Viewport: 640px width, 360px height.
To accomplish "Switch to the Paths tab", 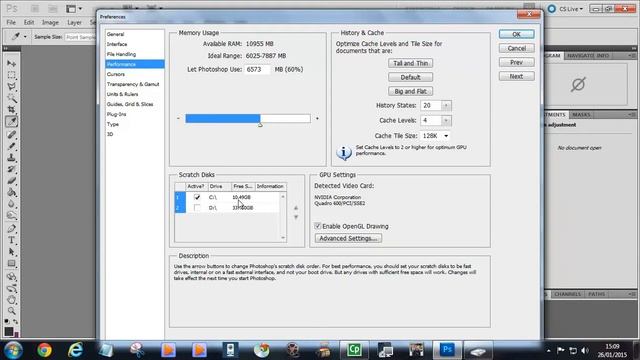I will 597,294.
